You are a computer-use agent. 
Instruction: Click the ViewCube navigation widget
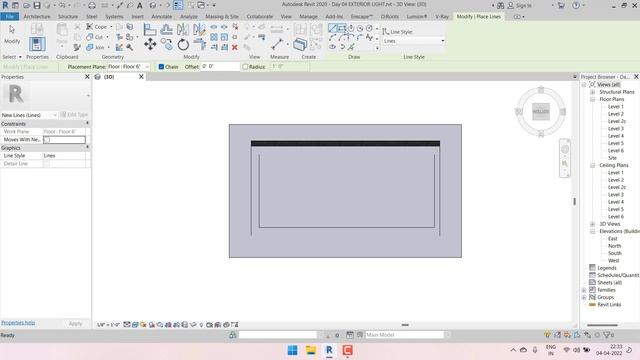click(541, 111)
